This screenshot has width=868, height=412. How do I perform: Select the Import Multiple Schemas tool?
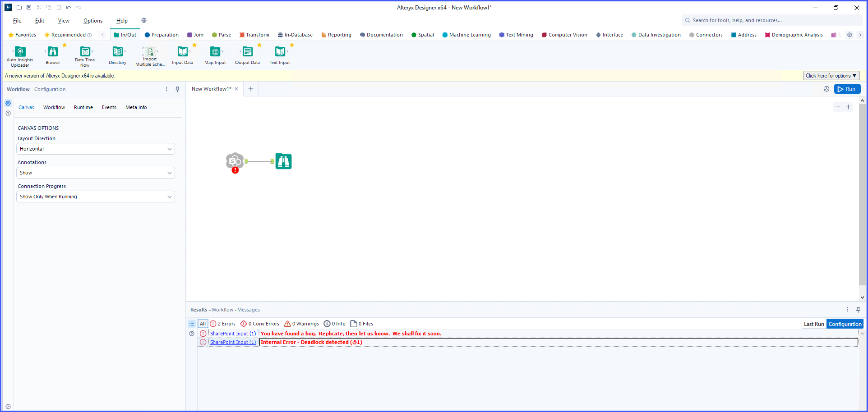tap(150, 56)
